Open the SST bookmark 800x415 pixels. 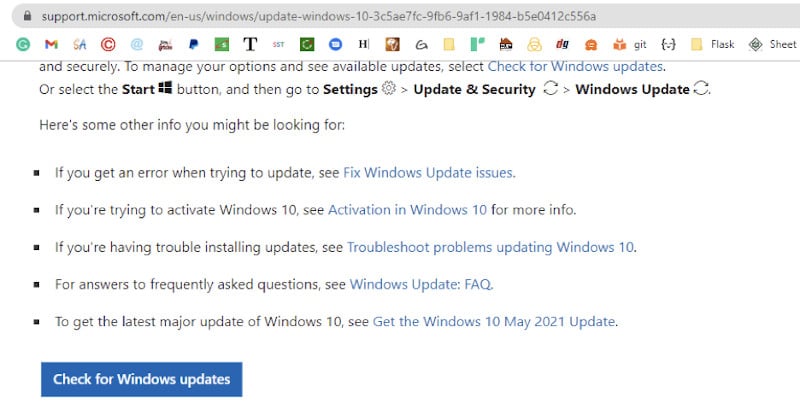point(278,44)
